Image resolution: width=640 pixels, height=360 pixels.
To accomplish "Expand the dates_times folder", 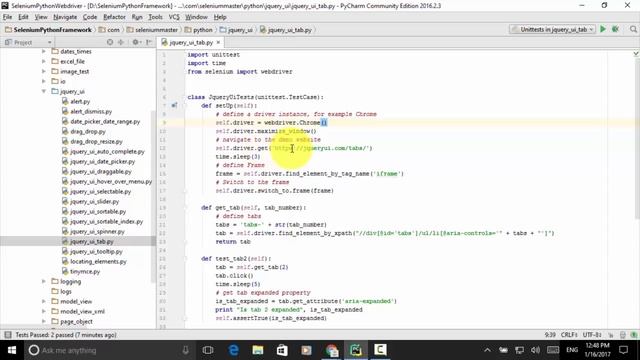I will [x=44, y=51].
